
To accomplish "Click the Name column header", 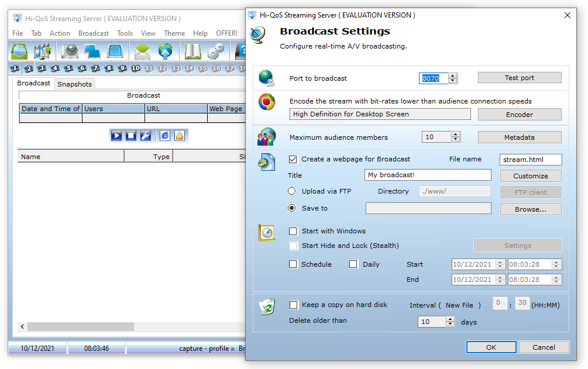I will (x=71, y=156).
